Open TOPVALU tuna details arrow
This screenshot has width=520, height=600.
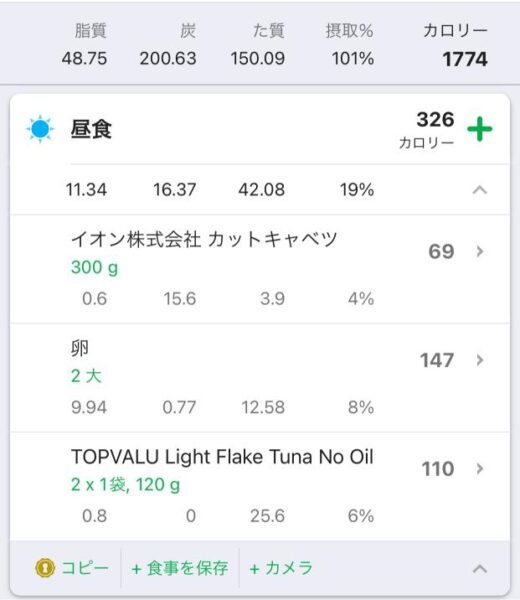[480, 469]
